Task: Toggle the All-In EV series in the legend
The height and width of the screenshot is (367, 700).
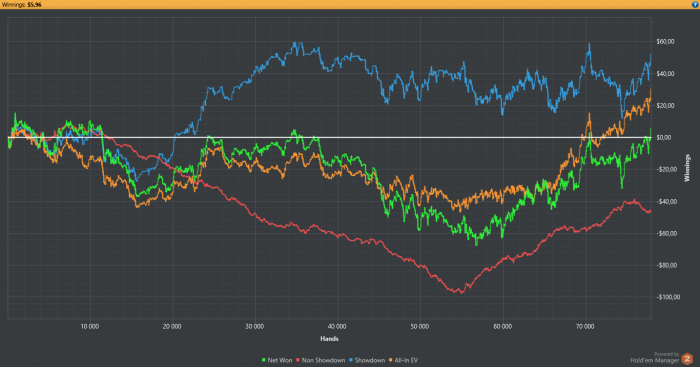Action: click(x=404, y=360)
